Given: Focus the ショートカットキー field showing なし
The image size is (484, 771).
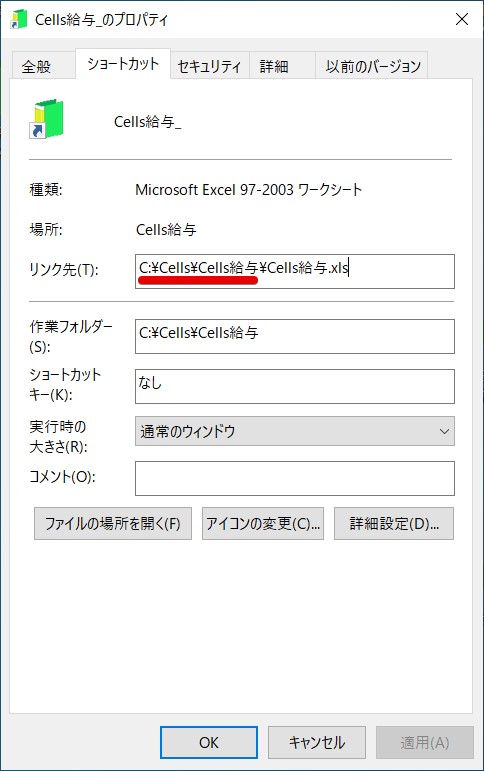Looking at the screenshot, I should 295,386.
